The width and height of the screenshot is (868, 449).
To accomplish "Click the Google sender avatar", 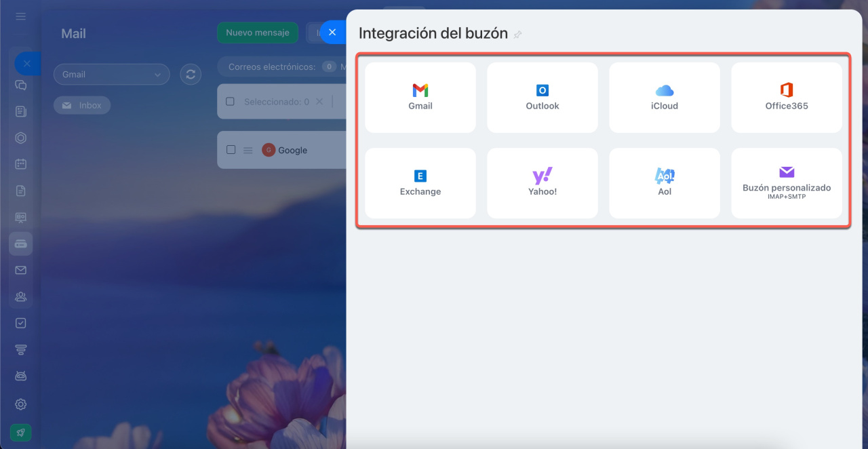I will 269,150.
